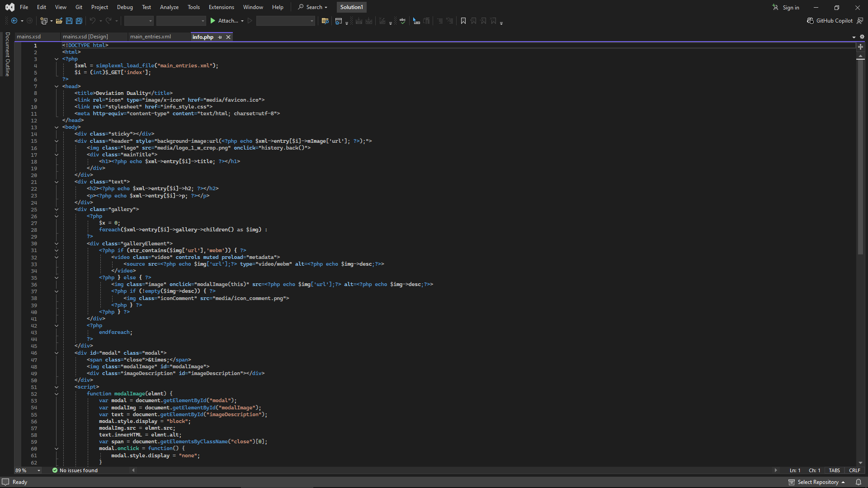Switch to the main_entries.xml tab
The height and width of the screenshot is (488, 868).
click(x=151, y=37)
